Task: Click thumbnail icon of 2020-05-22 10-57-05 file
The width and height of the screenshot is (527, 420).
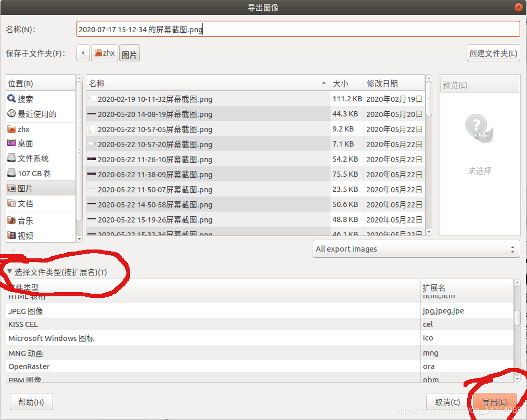Action: (92, 129)
